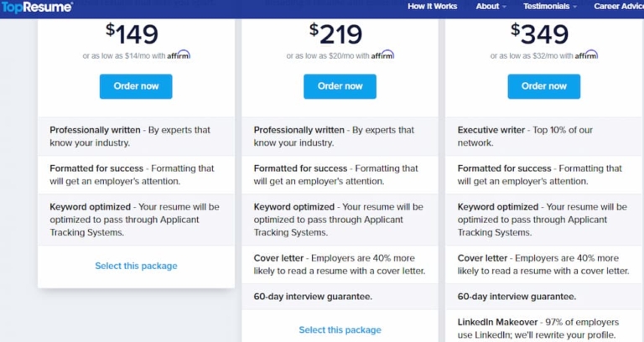Click Cover letter feature in the $219 plan
The image size is (644, 342).
pyautogui.click(x=339, y=265)
